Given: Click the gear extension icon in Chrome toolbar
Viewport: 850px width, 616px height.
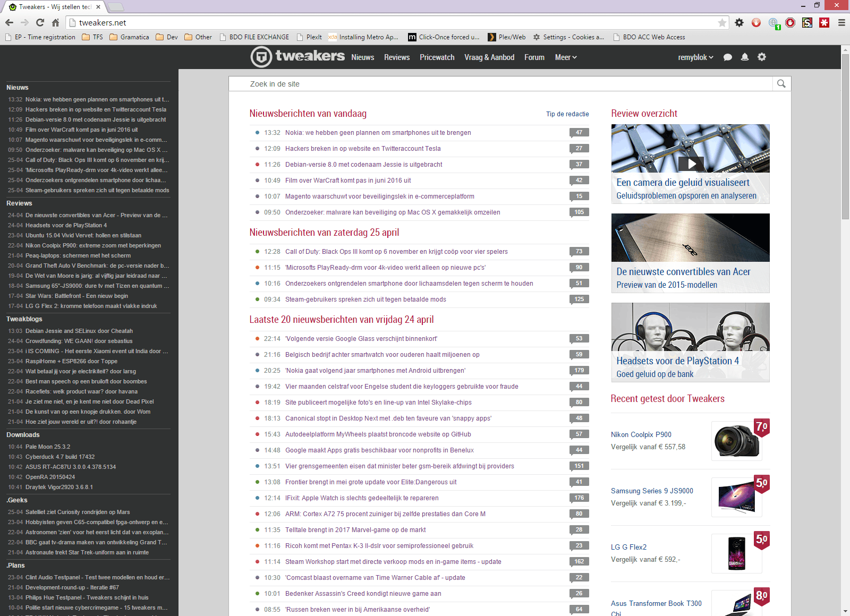Looking at the screenshot, I should click(739, 22).
